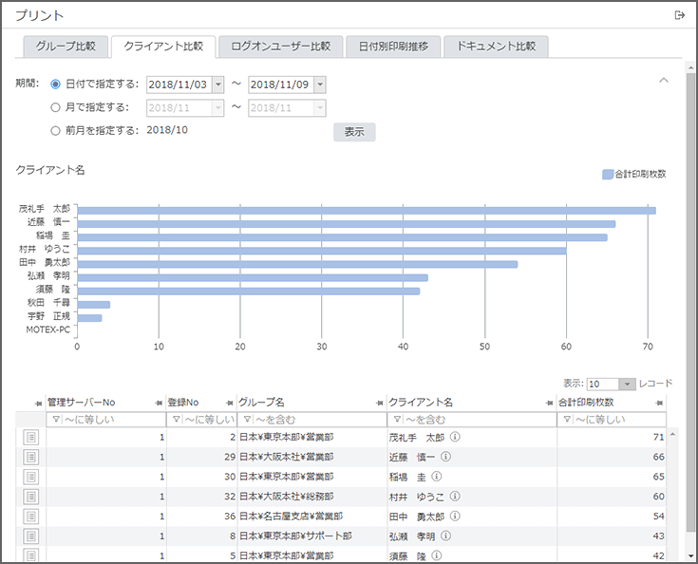Click info icon next to 村井 ゆうこ
Viewport: 698px width, 564px height.
point(455,496)
